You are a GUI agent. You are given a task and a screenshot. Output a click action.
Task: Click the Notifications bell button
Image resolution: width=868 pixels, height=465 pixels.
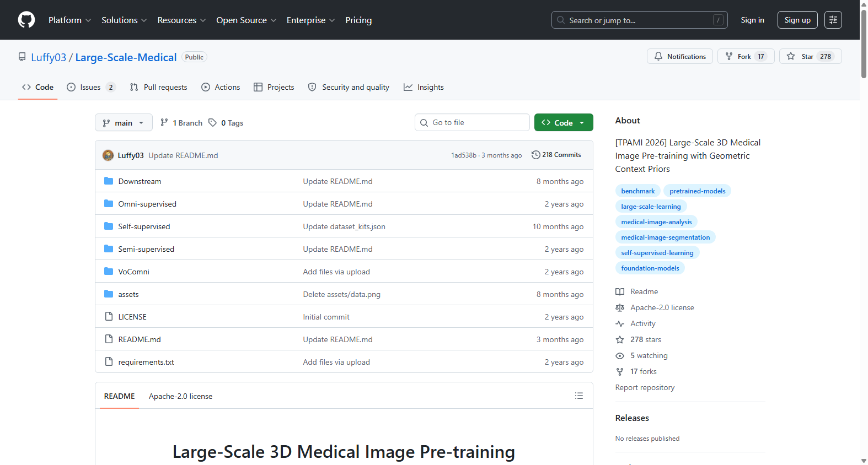click(680, 56)
